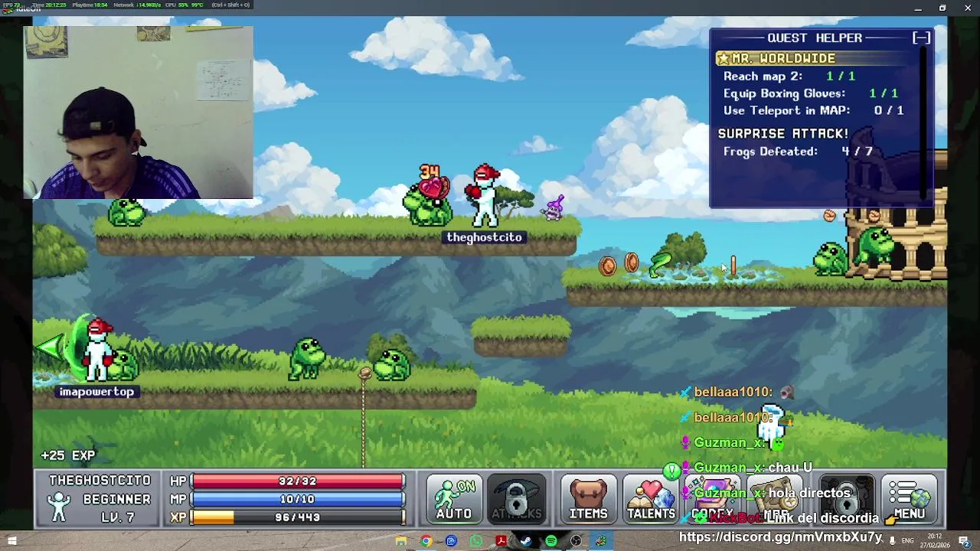Image resolution: width=980 pixels, height=551 pixels.
Task: Click the rope hanging below the lower platform
Action: pos(364,417)
